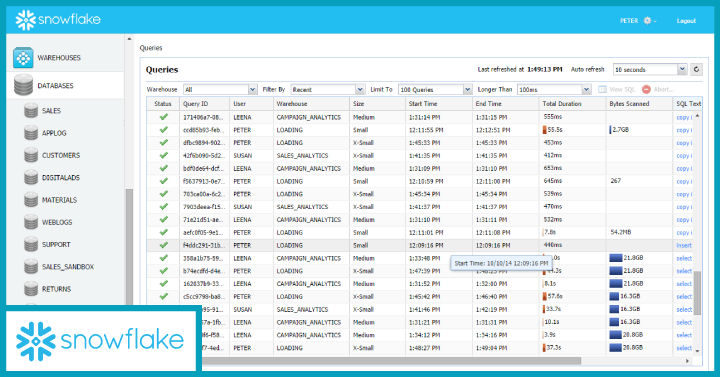This screenshot has height=377, width=720.
Task: Click the 653ms duration value
Action: 553,168
